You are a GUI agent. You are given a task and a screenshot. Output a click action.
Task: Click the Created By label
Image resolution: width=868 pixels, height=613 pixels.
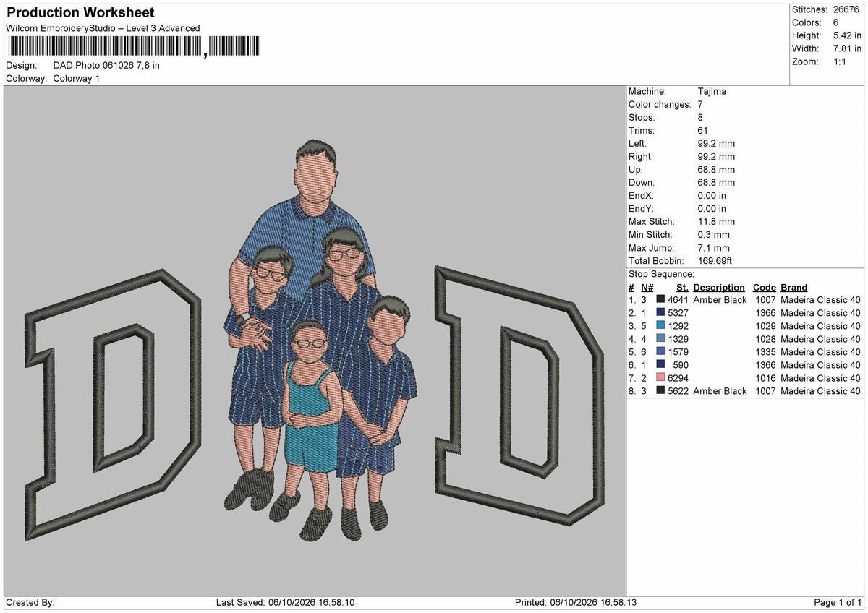pyautogui.click(x=30, y=603)
